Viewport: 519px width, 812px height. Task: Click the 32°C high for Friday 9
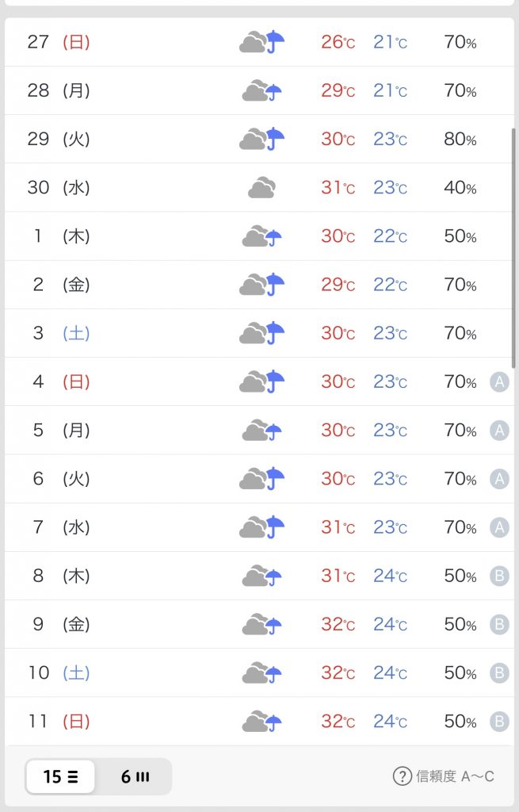point(338,625)
